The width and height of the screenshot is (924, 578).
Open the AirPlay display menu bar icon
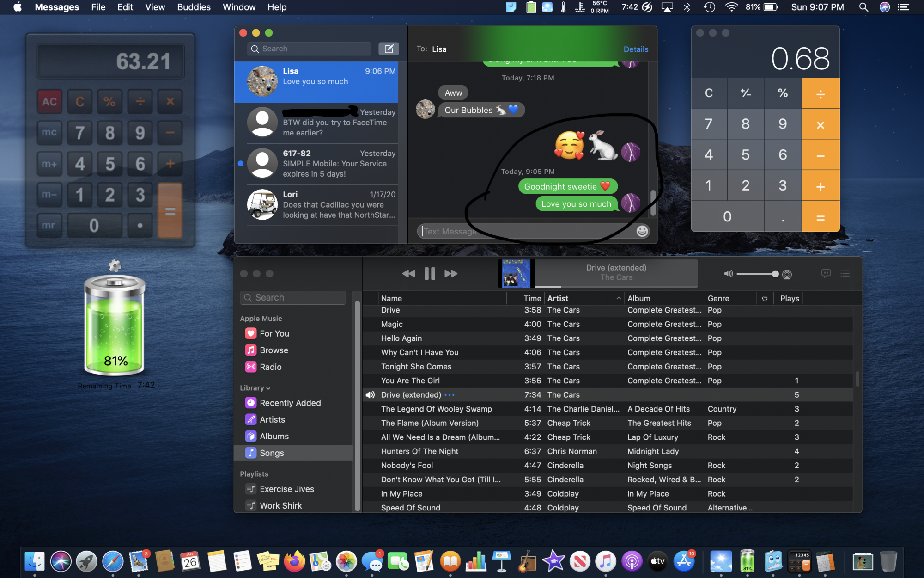(667, 7)
